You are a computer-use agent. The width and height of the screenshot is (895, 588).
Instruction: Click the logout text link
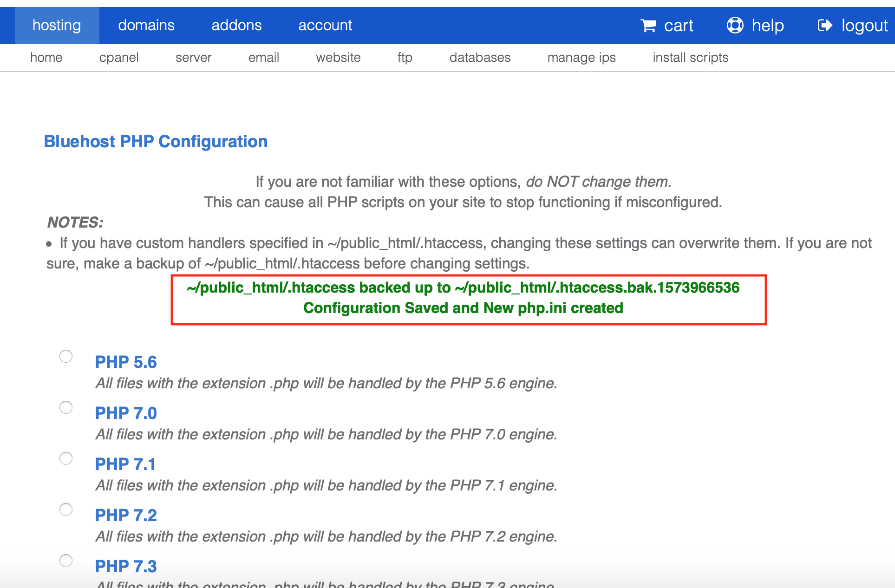(x=864, y=26)
